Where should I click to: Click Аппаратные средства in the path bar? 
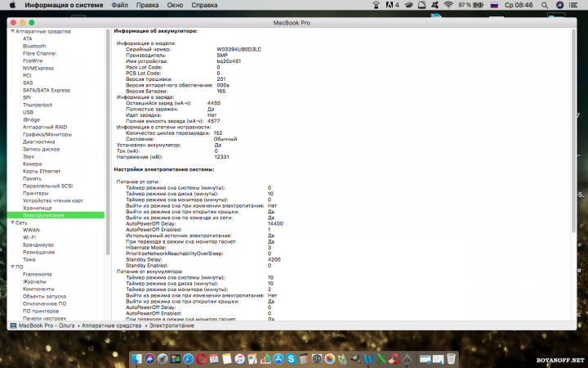pos(111,325)
